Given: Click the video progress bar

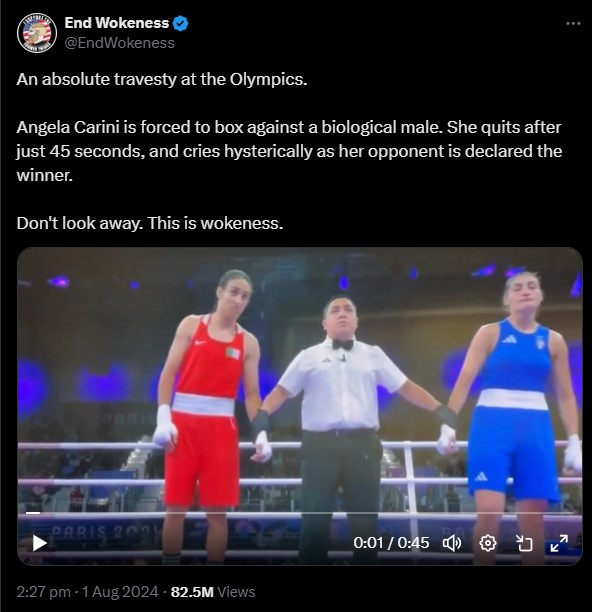Looking at the screenshot, I should tap(300, 512).
